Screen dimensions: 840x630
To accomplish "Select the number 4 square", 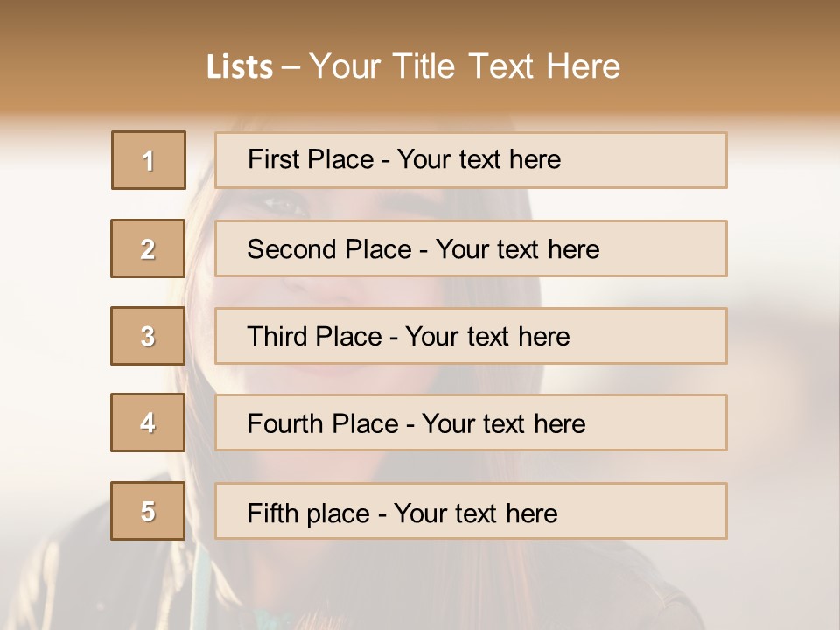I will 148,423.
